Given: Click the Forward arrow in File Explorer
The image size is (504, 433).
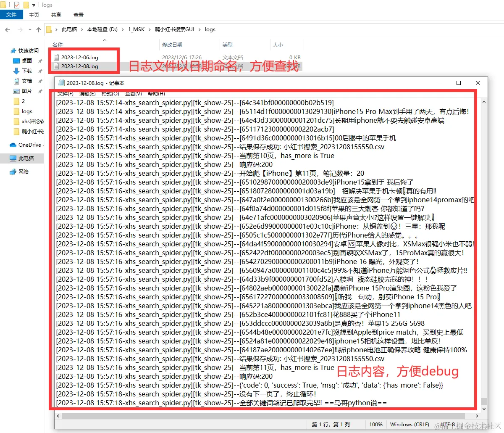Looking at the screenshot, I should pyautogui.click(x=20, y=29).
